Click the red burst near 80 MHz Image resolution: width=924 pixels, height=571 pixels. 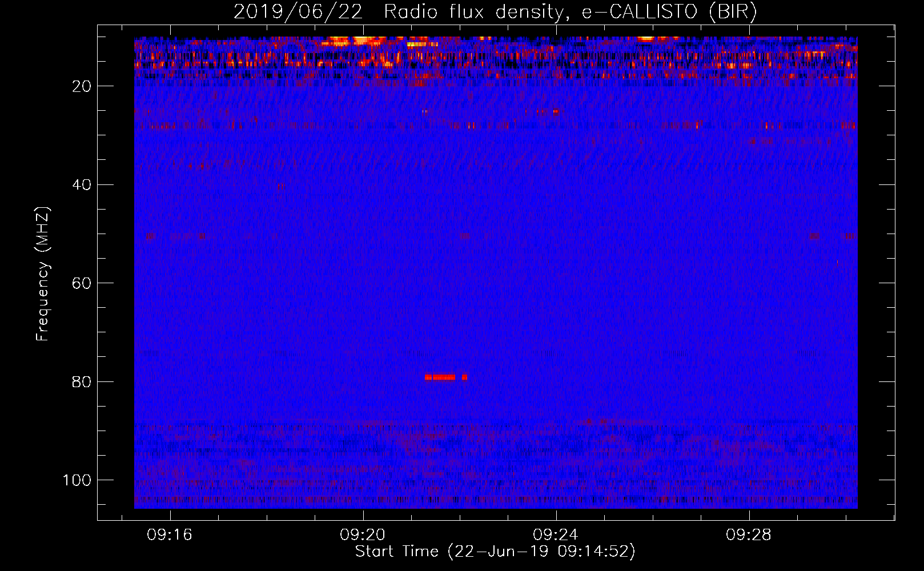(x=446, y=377)
